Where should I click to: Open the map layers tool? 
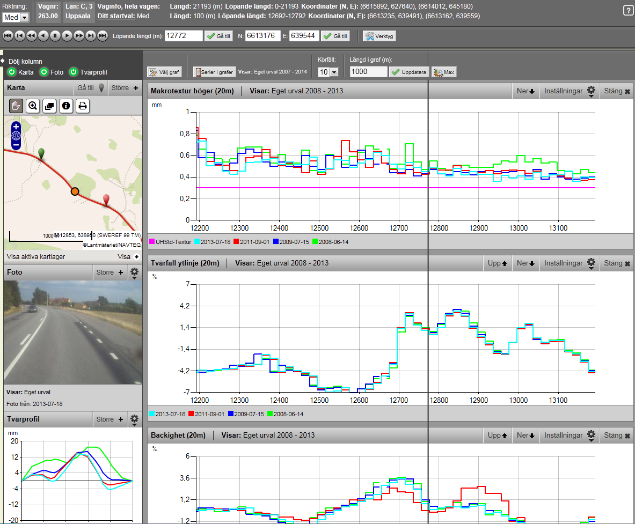coord(49,106)
